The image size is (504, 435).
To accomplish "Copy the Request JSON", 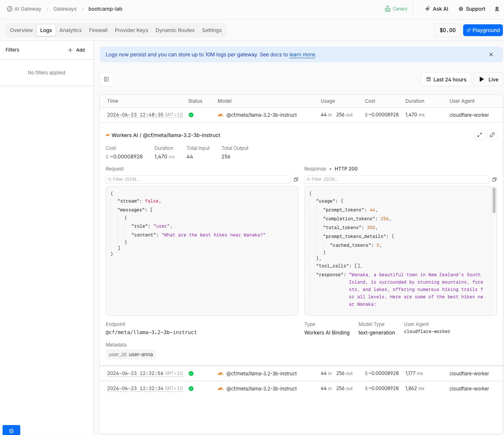I will pyautogui.click(x=296, y=179).
